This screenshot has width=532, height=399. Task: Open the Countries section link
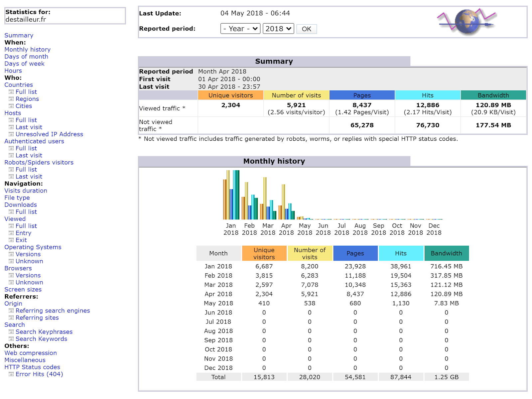click(x=19, y=85)
